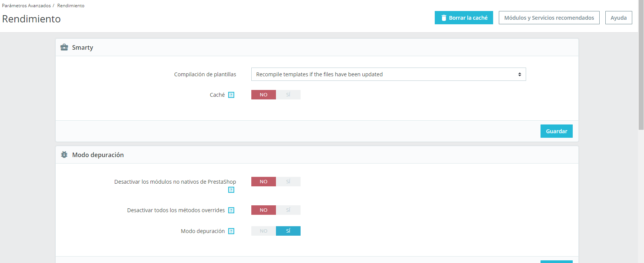Image resolution: width=644 pixels, height=263 pixels.
Task: Click the Ayuda button
Action: point(619,18)
